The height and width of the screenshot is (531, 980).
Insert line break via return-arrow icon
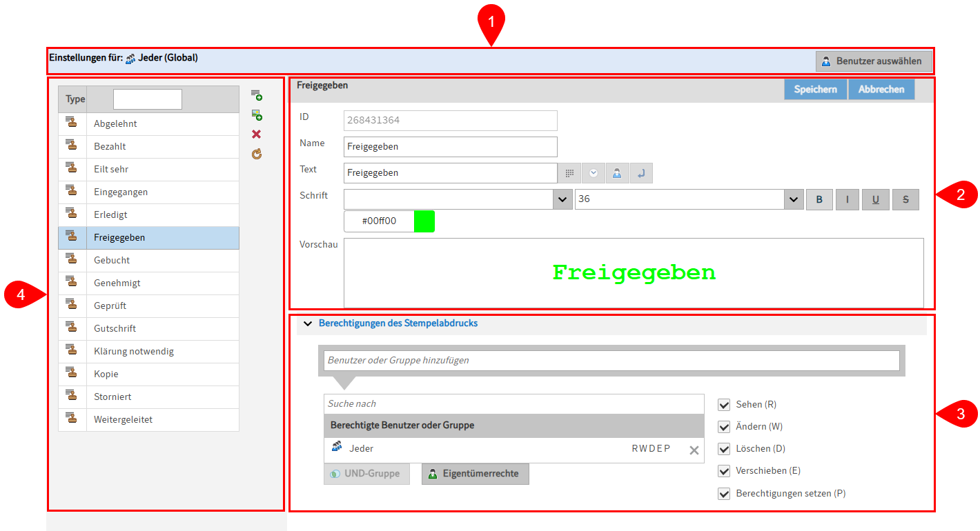(640, 173)
